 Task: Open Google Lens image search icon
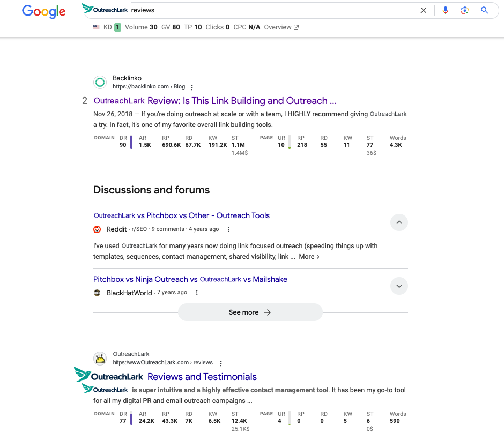(464, 11)
